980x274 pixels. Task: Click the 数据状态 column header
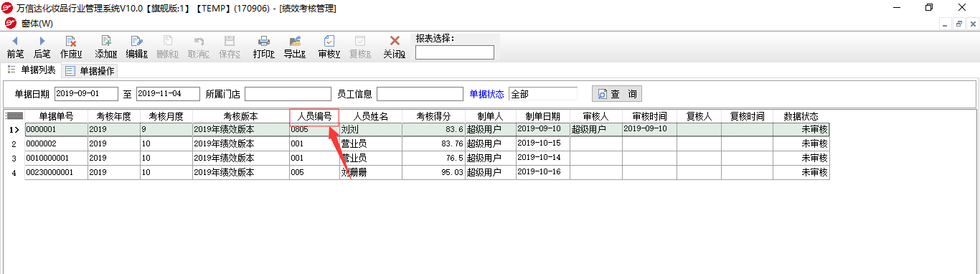(801, 116)
